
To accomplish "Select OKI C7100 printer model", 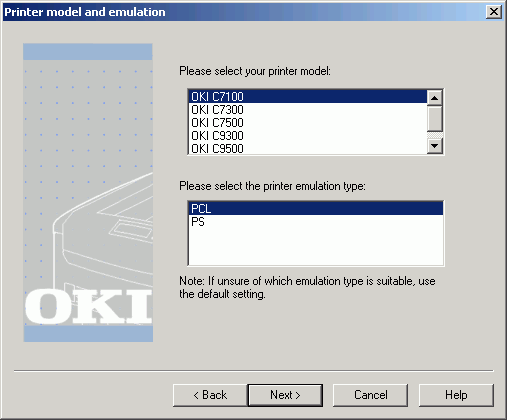I will 307,97.
